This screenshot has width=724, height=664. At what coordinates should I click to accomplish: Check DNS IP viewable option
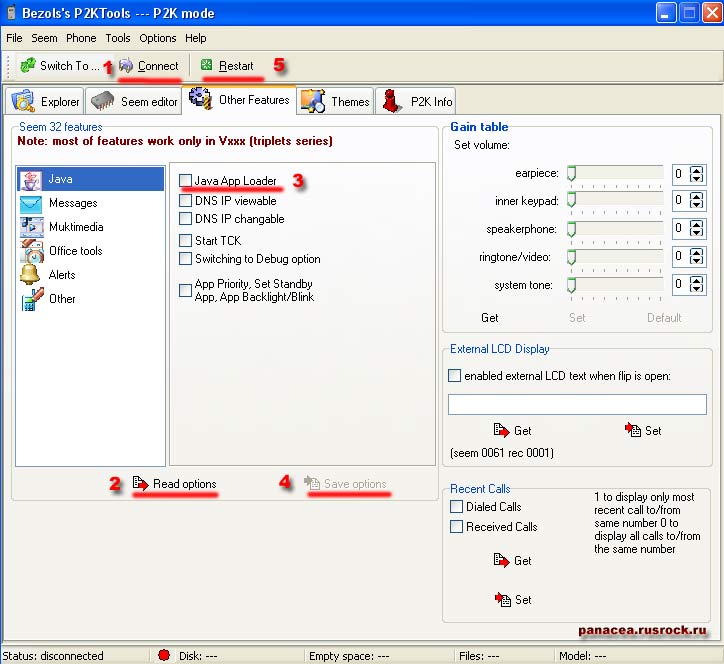[x=186, y=200]
